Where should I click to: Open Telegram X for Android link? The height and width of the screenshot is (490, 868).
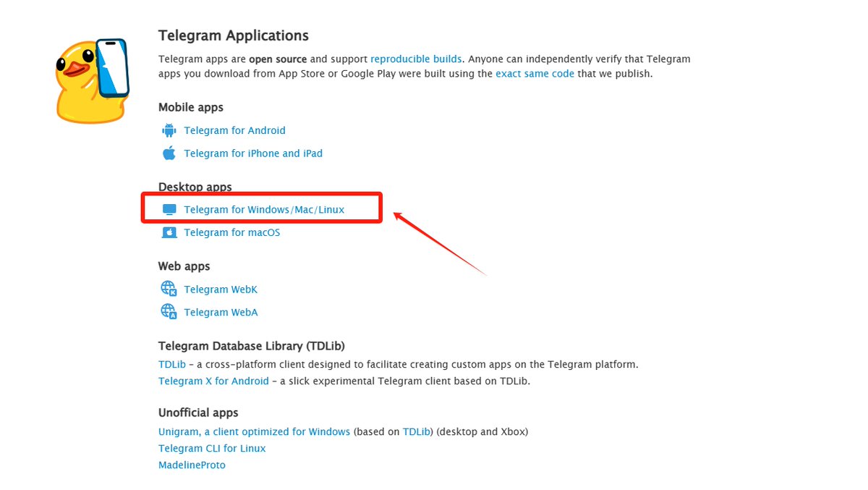(x=213, y=381)
